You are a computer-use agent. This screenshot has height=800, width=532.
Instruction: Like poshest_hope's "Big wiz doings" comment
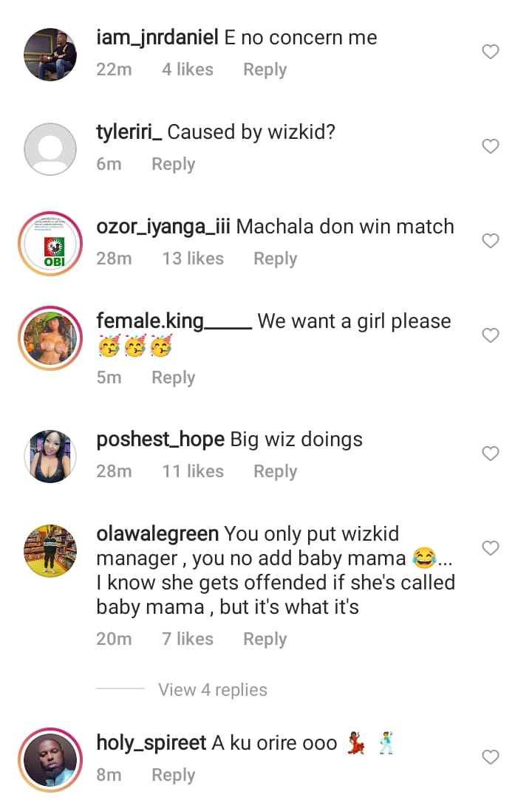point(490,454)
